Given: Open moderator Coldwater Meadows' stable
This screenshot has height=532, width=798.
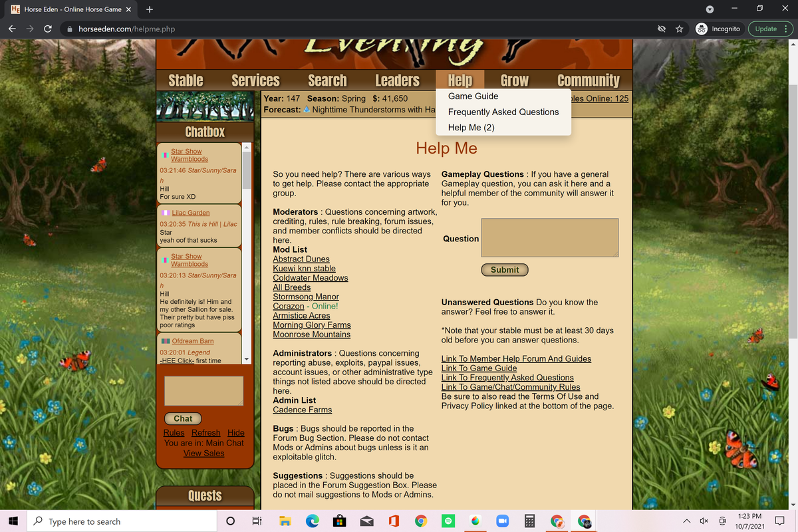Looking at the screenshot, I should (311, 278).
